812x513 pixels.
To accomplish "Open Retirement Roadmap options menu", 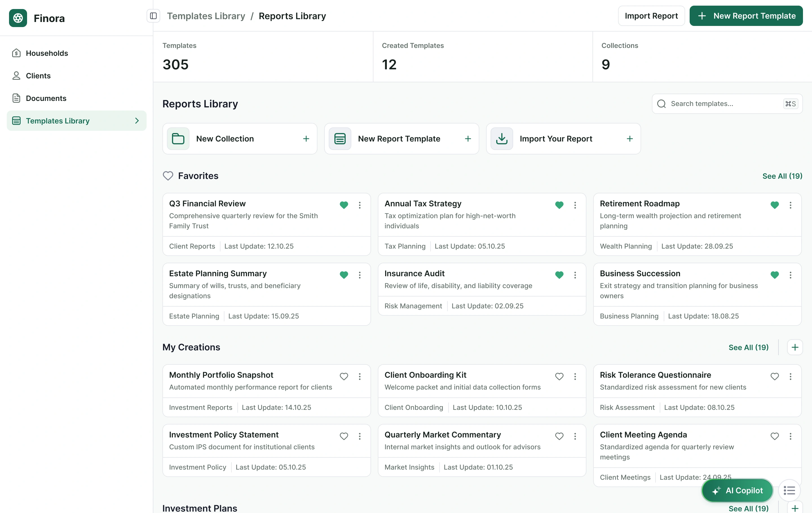I will (x=790, y=205).
